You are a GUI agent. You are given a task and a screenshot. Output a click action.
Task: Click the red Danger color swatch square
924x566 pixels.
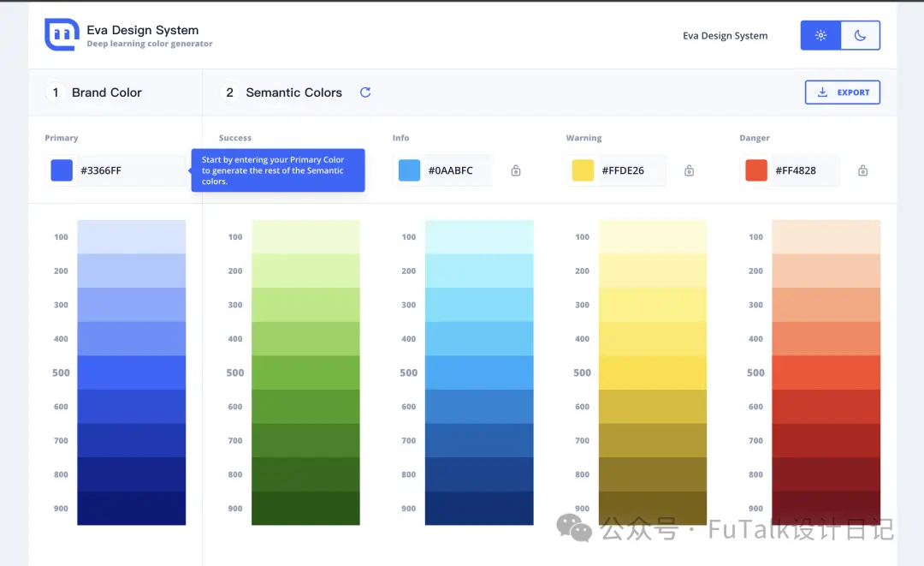(x=756, y=170)
